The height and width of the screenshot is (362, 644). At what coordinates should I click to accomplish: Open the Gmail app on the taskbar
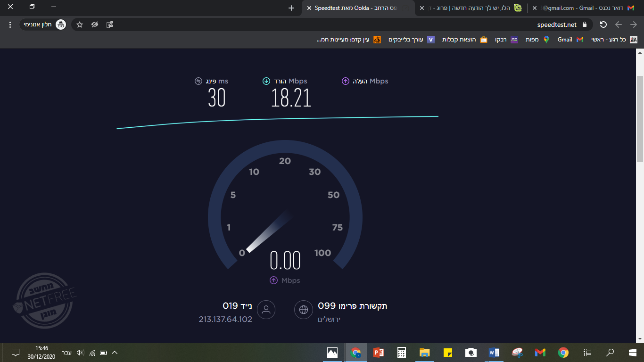pos(540,352)
